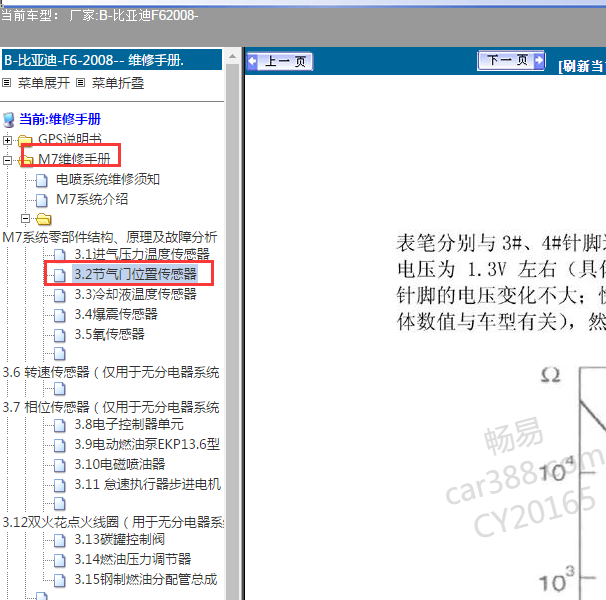This screenshot has width=606, height=600.
Task: Select M7系统零部件结构、原理及故障分析 item
Action: pyautogui.click(x=110, y=237)
